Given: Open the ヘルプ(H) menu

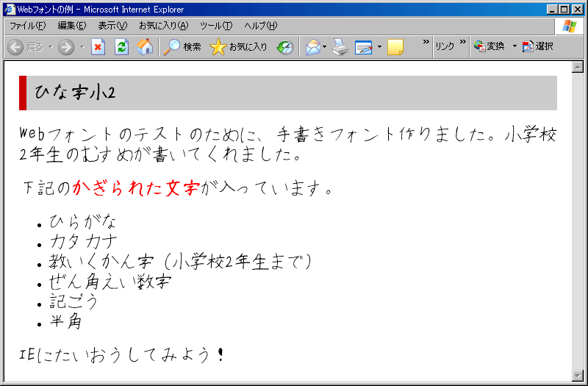Looking at the screenshot, I should tap(261, 26).
